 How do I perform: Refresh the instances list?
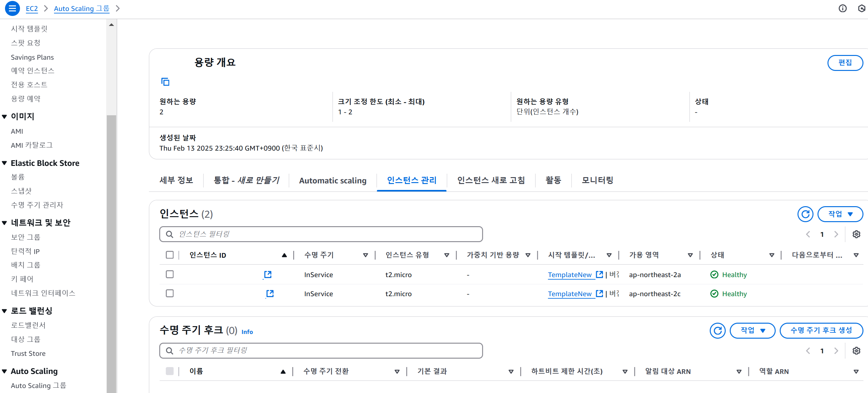pos(805,214)
